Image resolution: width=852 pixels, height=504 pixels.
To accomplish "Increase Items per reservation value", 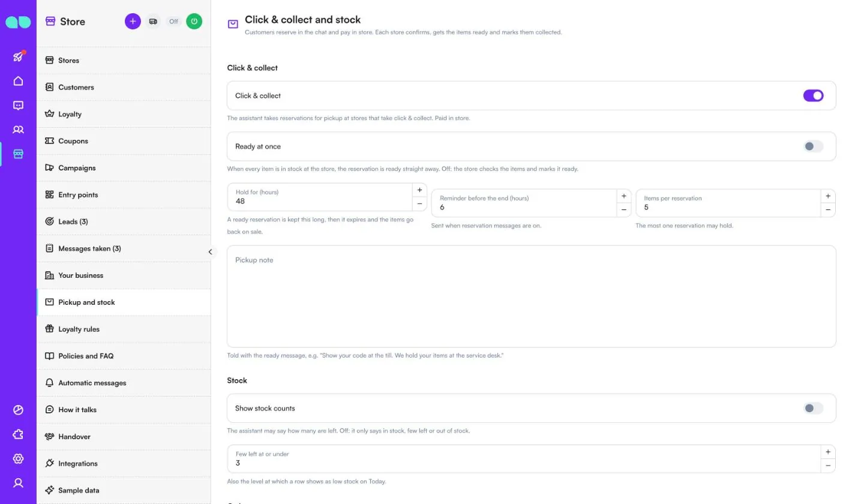I will pos(828,196).
